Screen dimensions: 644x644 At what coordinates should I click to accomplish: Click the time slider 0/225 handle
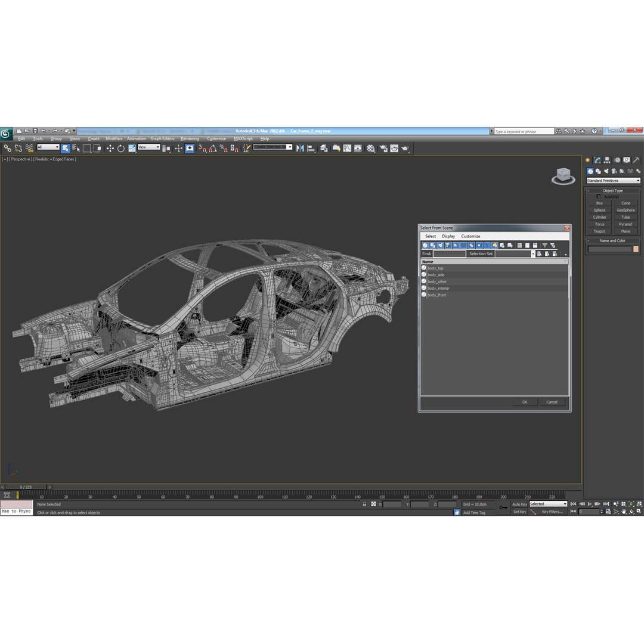(x=26, y=487)
